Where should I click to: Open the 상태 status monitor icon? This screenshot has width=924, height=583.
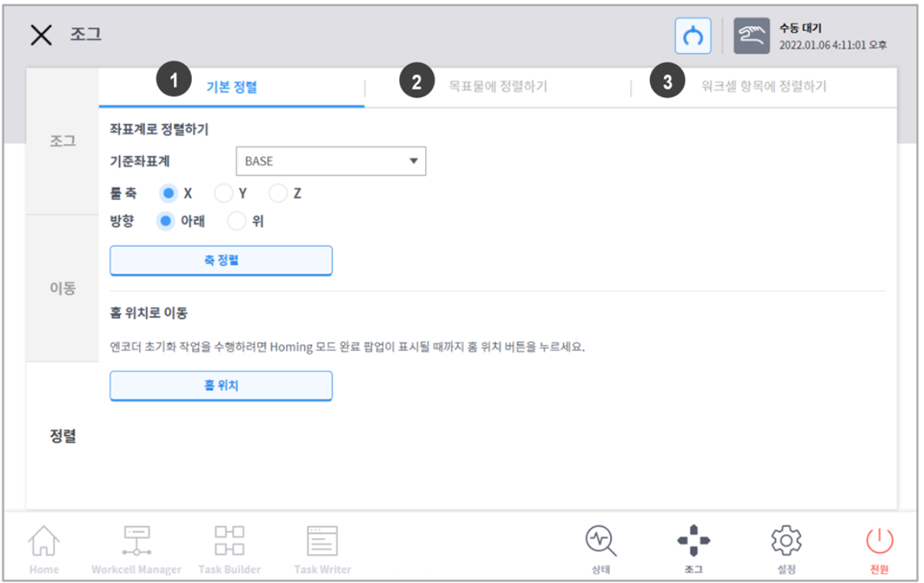pyautogui.click(x=601, y=542)
